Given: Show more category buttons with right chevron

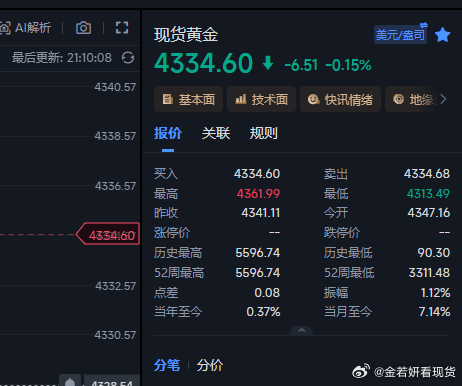Looking at the screenshot, I should pos(443,99).
